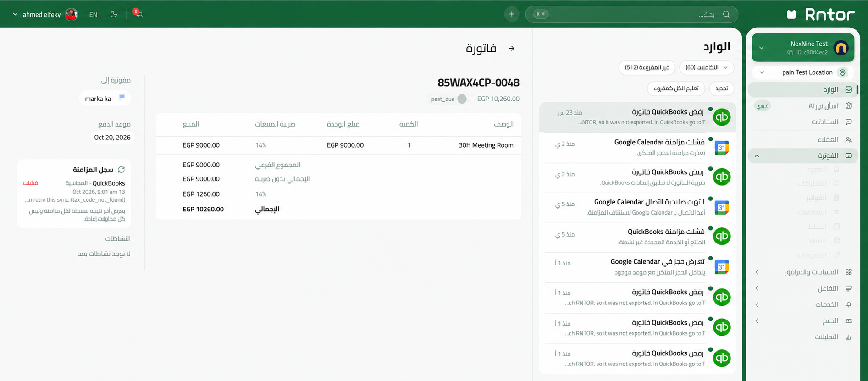
Task: Copy the workspace ID c30d4ec2
Action: [x=790, y=53]
